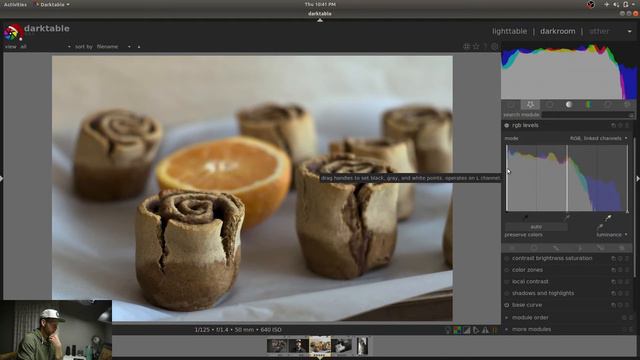Enable the local contrast module
This screenshot has height=360, width=640.
(507, 282)
